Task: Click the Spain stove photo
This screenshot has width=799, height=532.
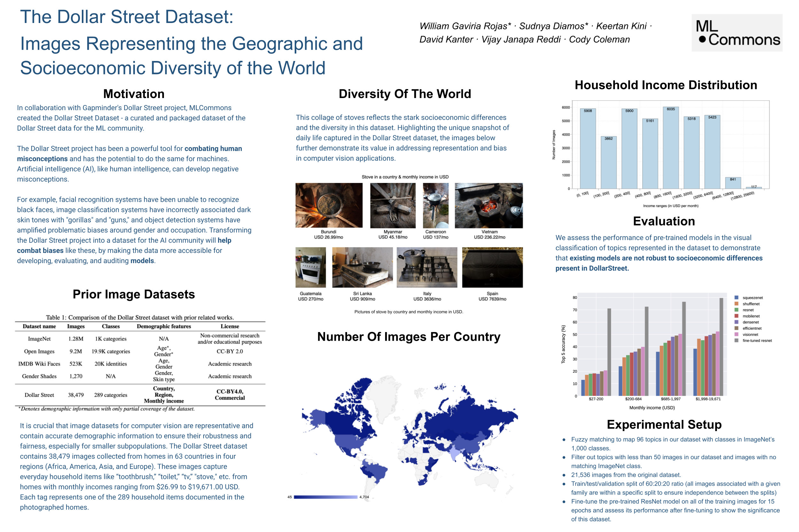Action: pyautogui.click(x=492, y=267)
